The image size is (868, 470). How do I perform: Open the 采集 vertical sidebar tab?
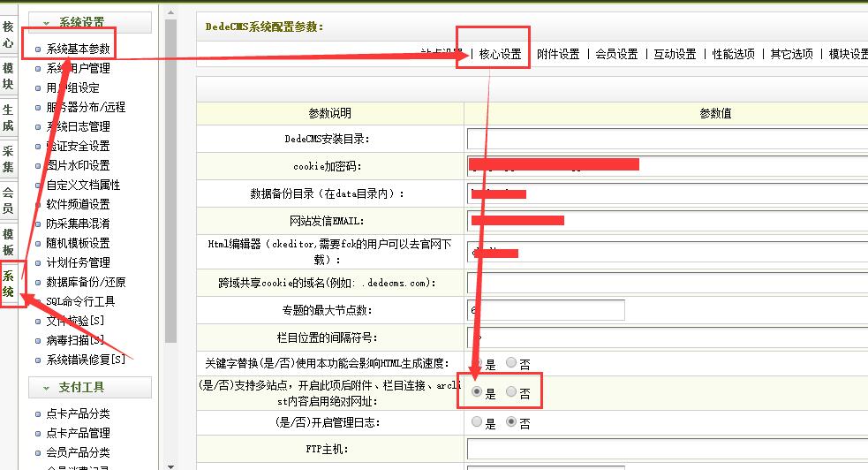point(9,159)
